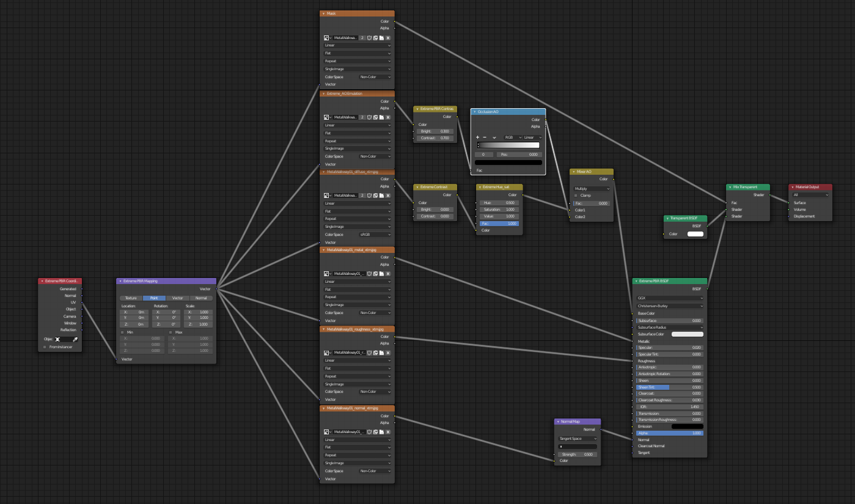Unlink the image with the X icon on MetalWalkway01_metal node
The height and width of the screenshot is (504, 855).
(x=388, y=273)
